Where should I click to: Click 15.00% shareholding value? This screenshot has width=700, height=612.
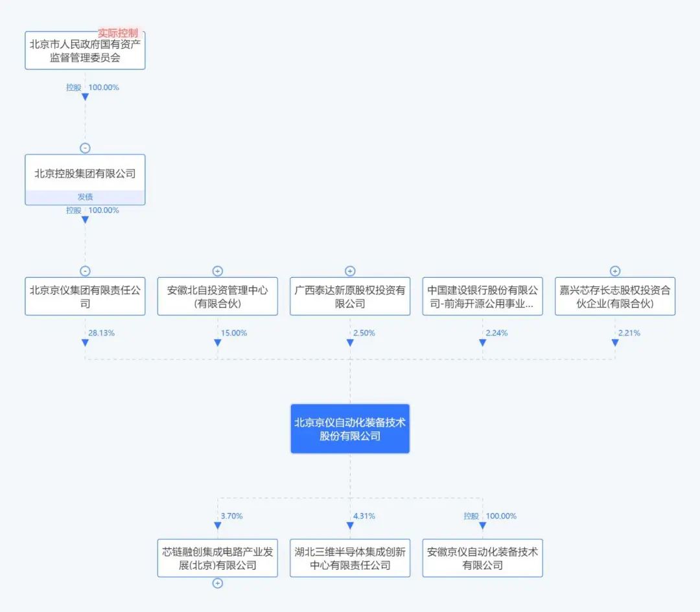pos(234,334)
